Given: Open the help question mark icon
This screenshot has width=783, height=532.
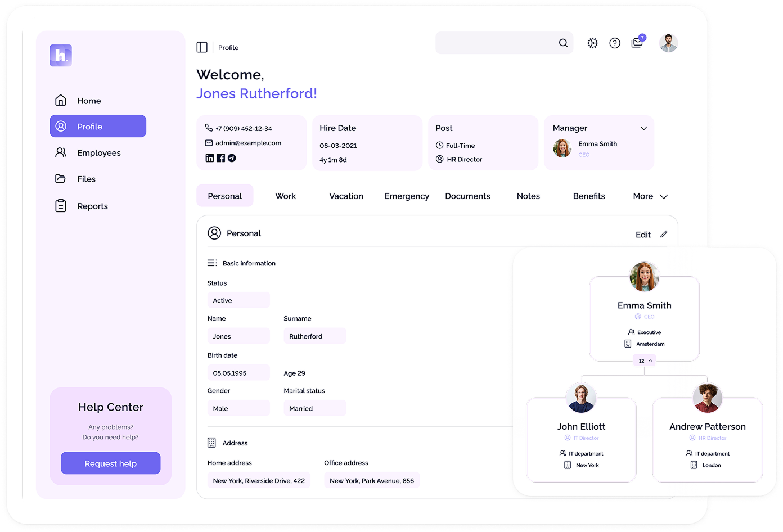Looking at the screenshot, I should [614, 43].
